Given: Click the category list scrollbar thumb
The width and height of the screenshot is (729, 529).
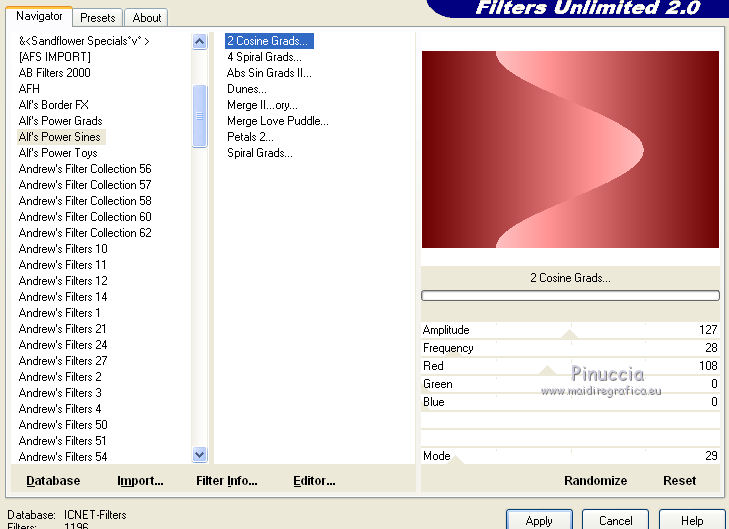Looking at the screenshot, I should (199, 116).
